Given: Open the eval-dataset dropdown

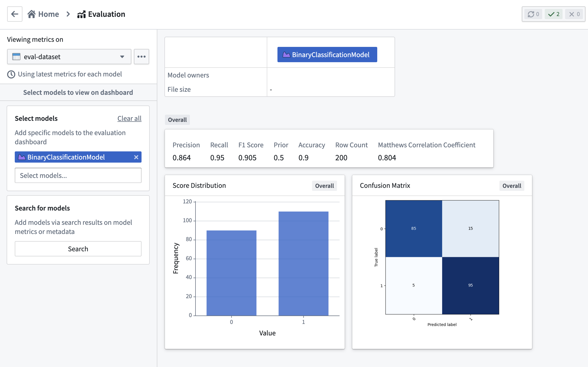Looking at the screenshot, I should (x=69, y=57).
